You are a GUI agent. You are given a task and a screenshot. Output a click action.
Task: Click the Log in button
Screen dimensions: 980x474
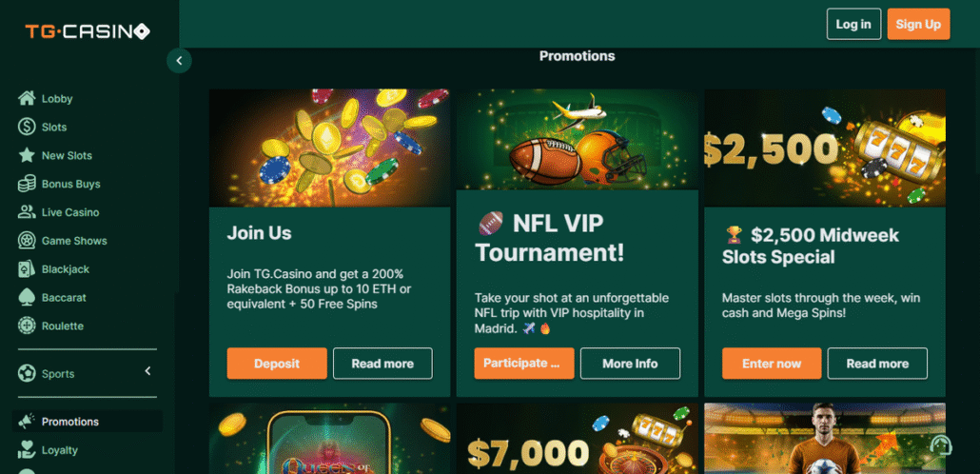853,25
